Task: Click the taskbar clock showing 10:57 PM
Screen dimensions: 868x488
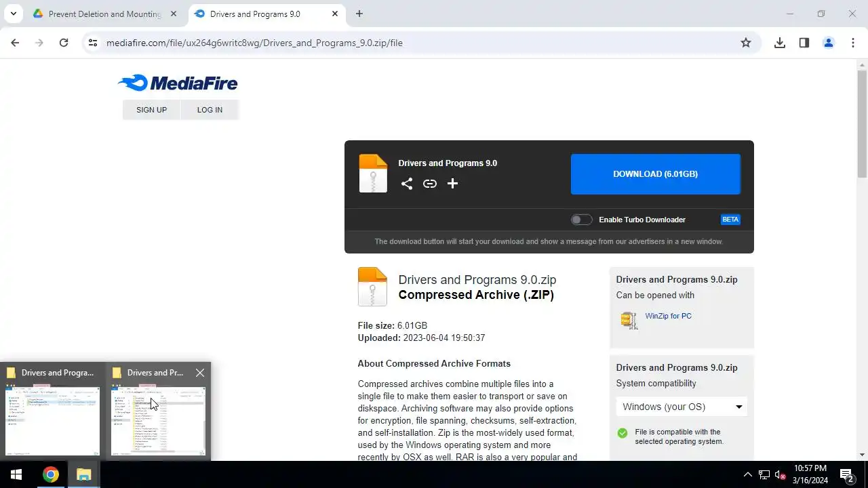Action: (810, 474)
